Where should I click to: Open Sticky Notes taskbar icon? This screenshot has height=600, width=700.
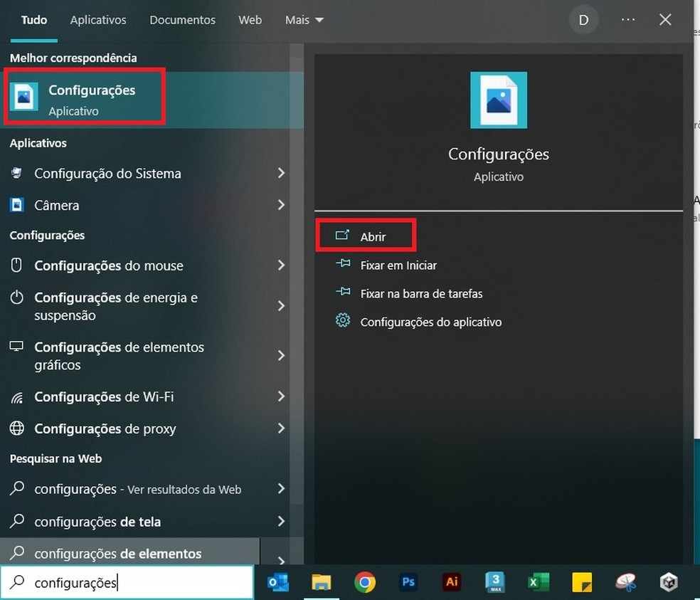click(x=581, y=583)
